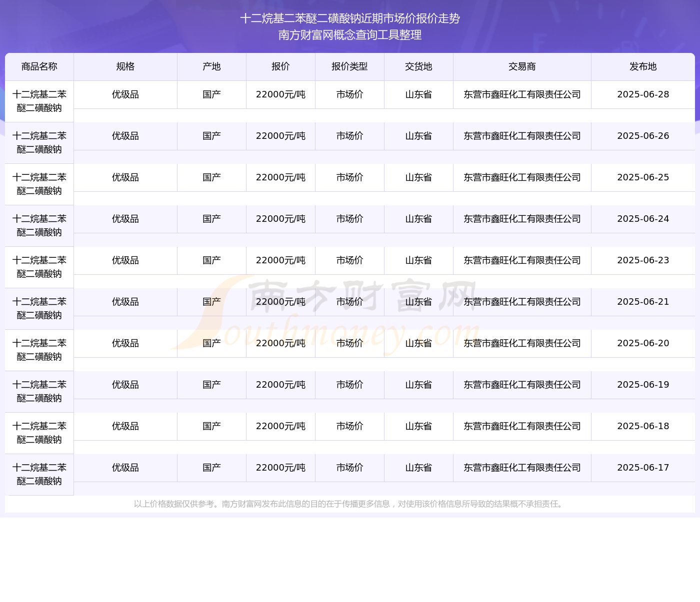The width and height of the screenshot is (700, 602).
Task: Click 优级品 in the 2025-06-20 row
Action: [125, 343]
